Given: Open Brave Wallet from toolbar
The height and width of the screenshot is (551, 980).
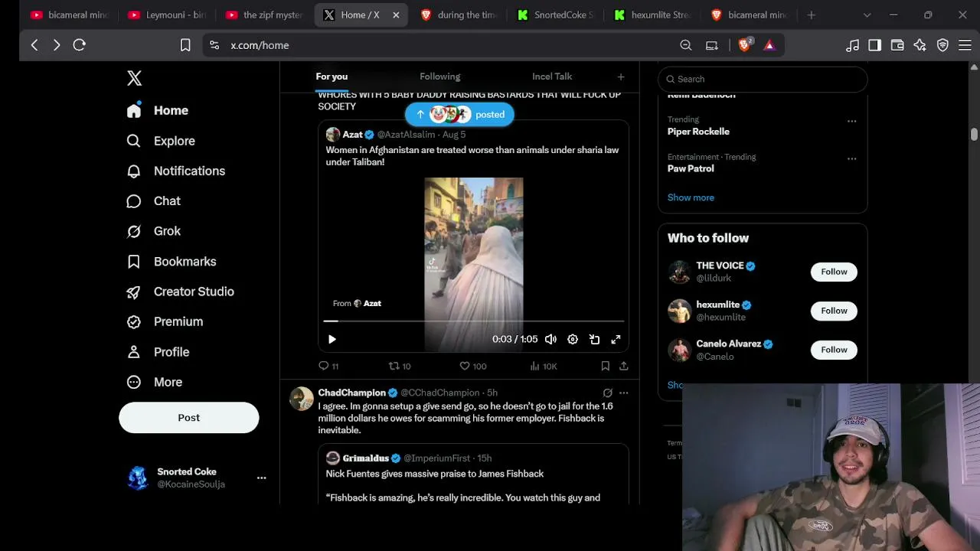Looking at the screenshot, I should click(x=897, y=45).
